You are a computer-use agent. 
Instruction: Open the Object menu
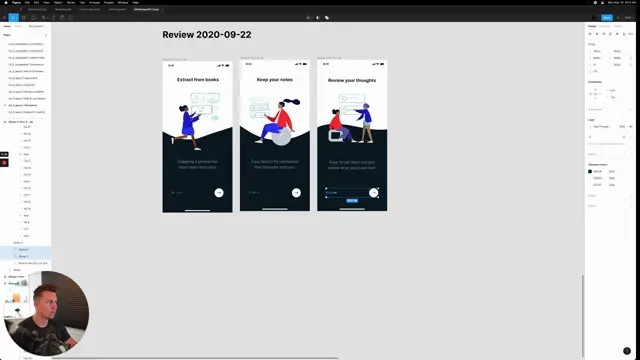[58, 2]
